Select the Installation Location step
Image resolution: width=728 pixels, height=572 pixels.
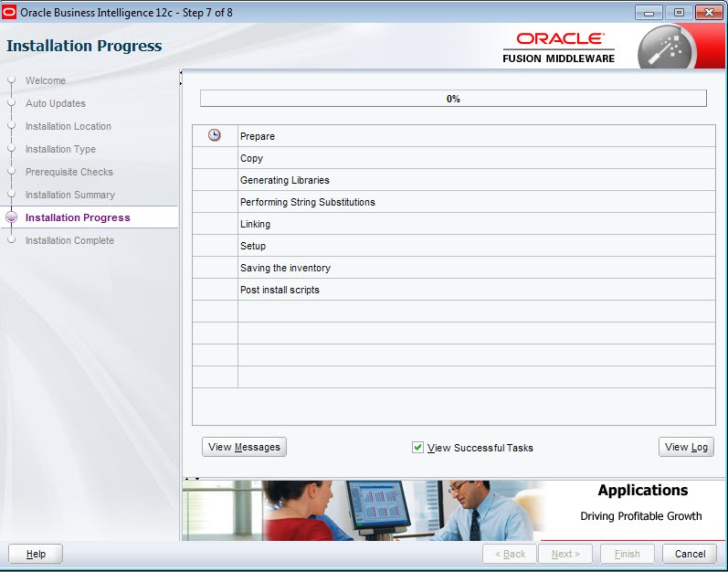pos(69,126)
